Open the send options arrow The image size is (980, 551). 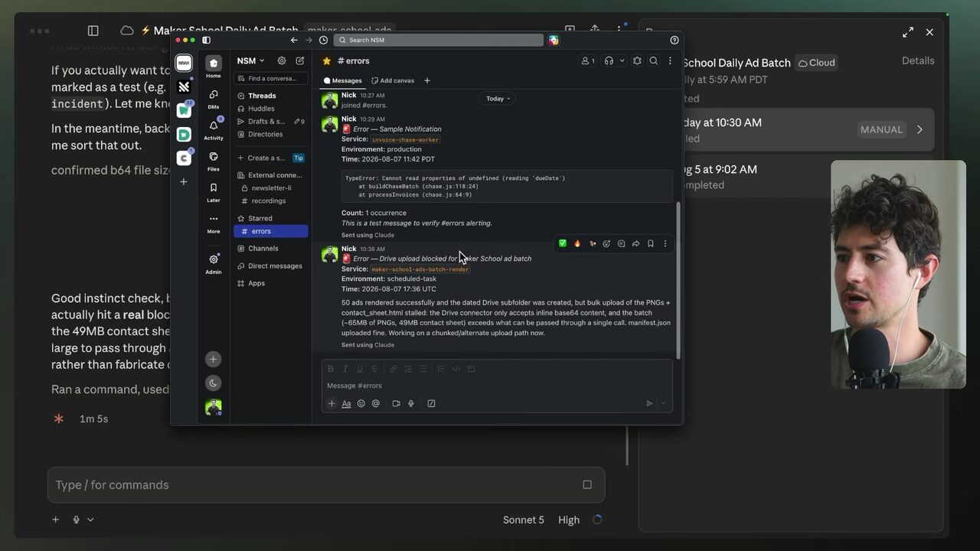663,403
